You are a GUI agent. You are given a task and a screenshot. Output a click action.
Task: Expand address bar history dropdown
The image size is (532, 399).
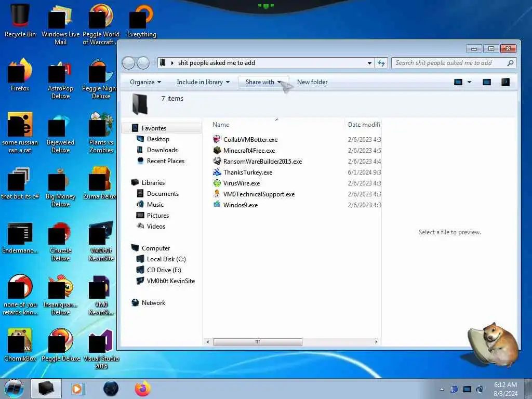point(369,63)
